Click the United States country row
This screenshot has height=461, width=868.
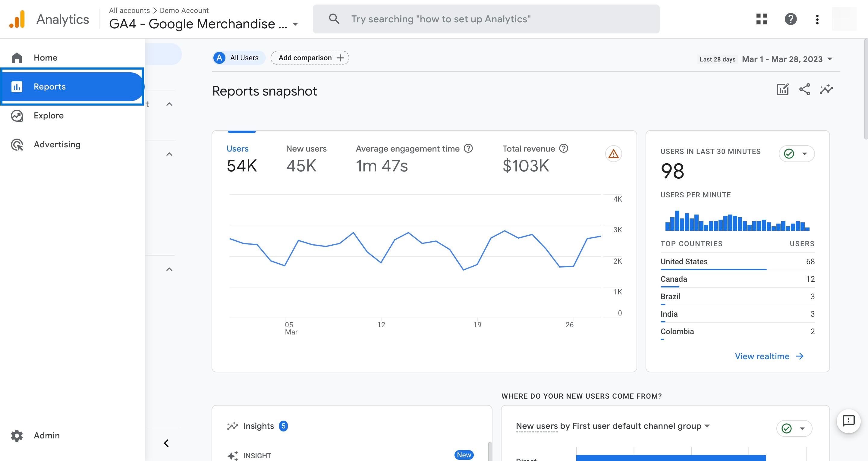[737, 262]
